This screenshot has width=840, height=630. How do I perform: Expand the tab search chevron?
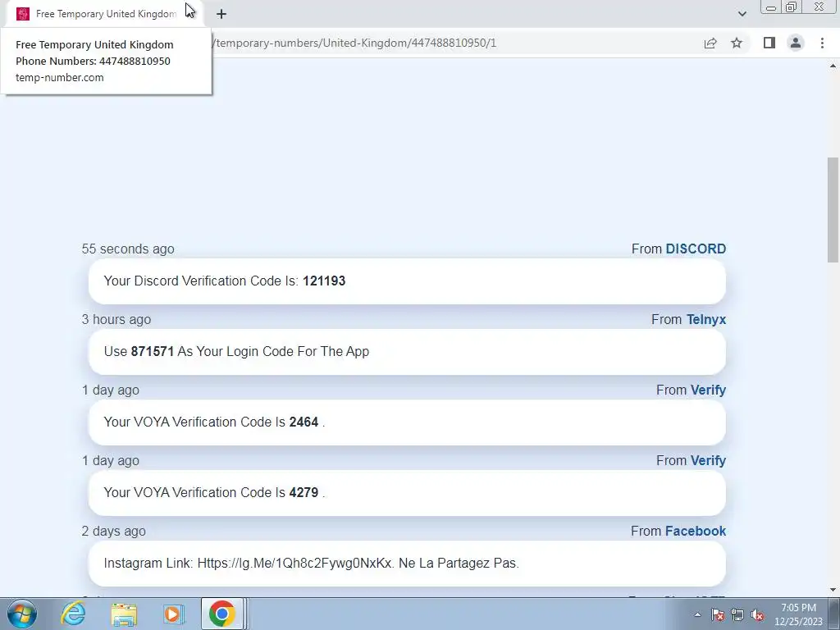point(742,14)
